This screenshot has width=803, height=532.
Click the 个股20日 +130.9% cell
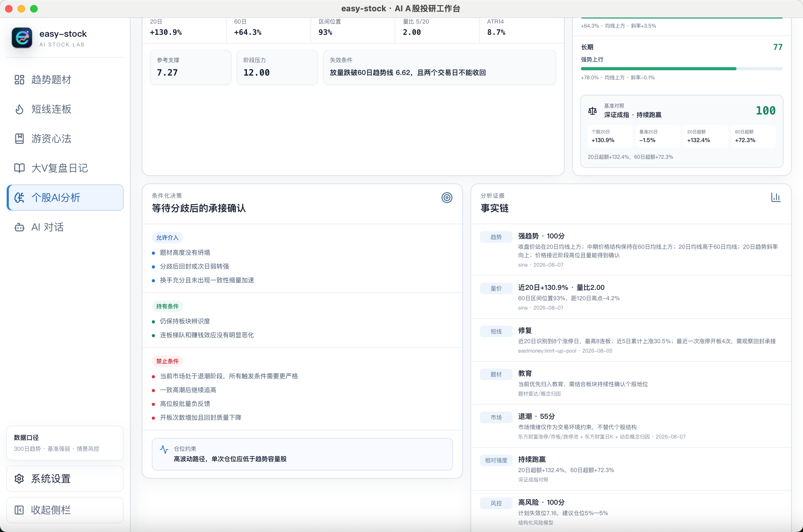click(x=610, y=136)
